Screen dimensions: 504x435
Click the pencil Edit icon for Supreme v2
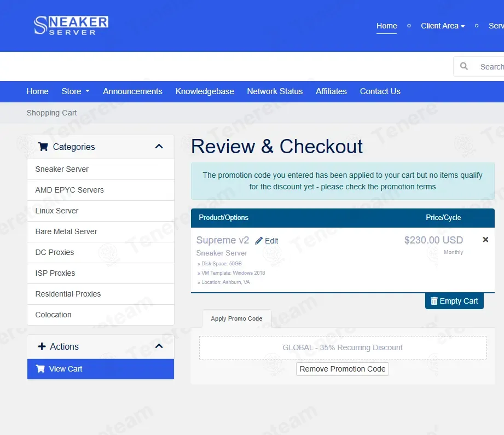click(259, 241)
